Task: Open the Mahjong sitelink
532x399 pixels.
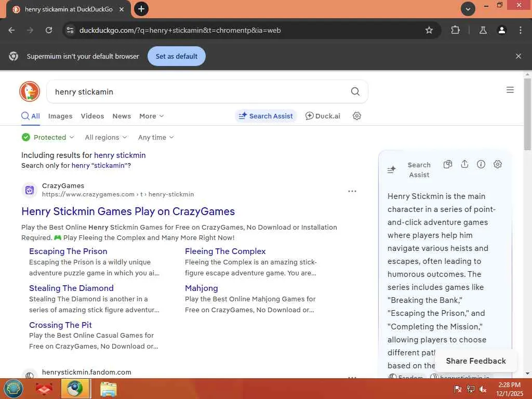Action: pos(201,288)
